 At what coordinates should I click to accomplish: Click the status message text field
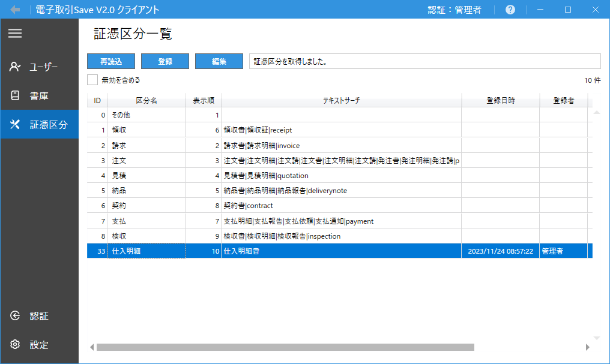(424, 61)
